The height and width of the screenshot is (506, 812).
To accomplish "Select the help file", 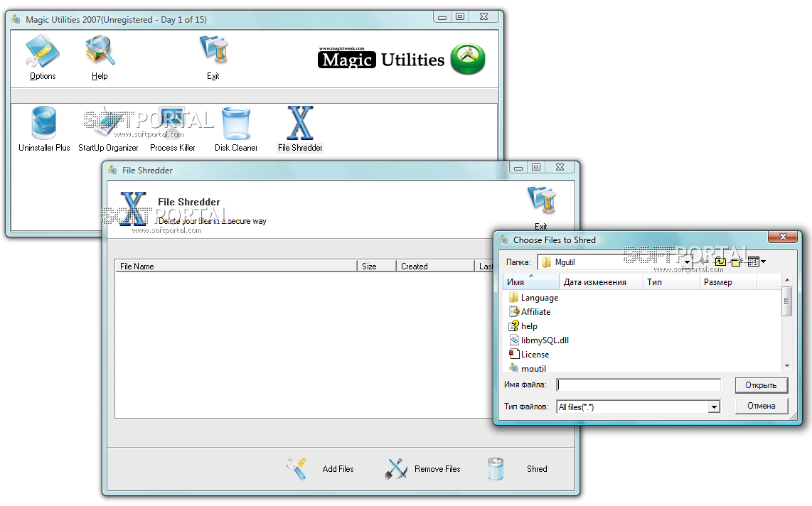I will [523, 326].
